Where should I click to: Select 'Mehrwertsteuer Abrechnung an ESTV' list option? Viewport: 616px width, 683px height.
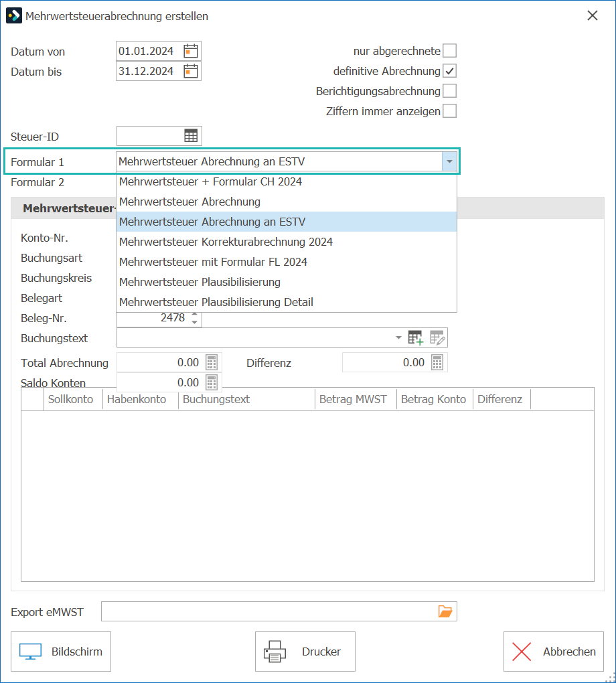point(286,222)
